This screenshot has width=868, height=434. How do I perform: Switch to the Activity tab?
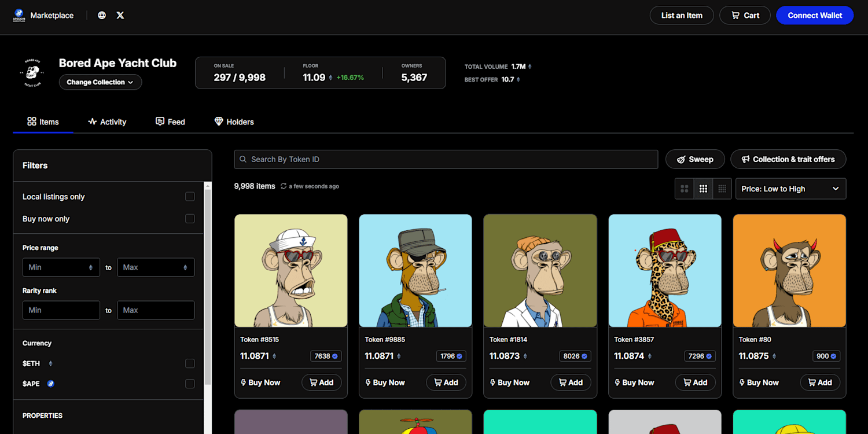click(107, 122)
